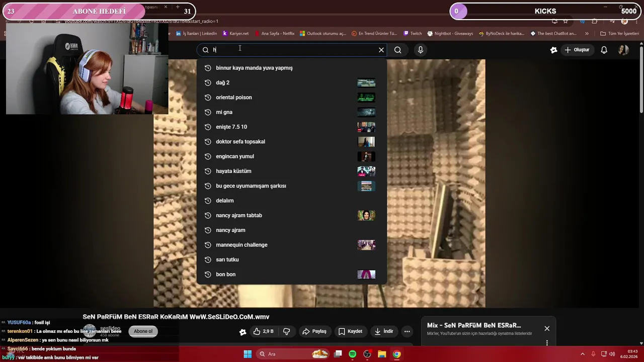Choose 'mi gna' search suggestion
The width and height of the screenshot is (644, 362).
coord(292,112)
